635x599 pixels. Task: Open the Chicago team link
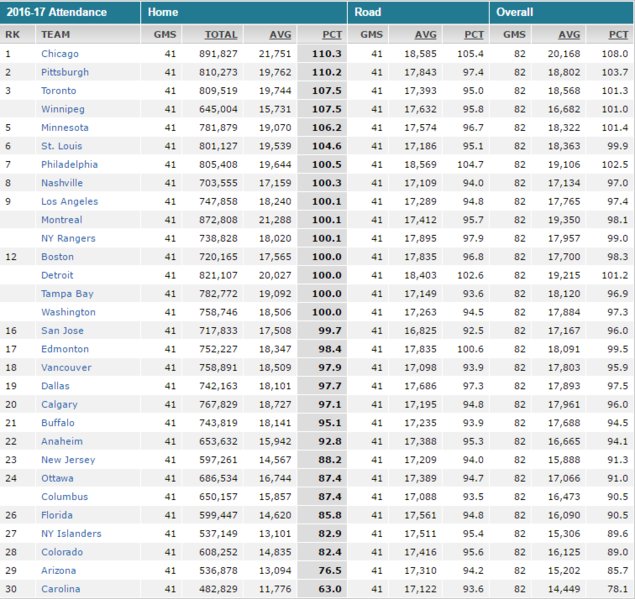point(60,54)
